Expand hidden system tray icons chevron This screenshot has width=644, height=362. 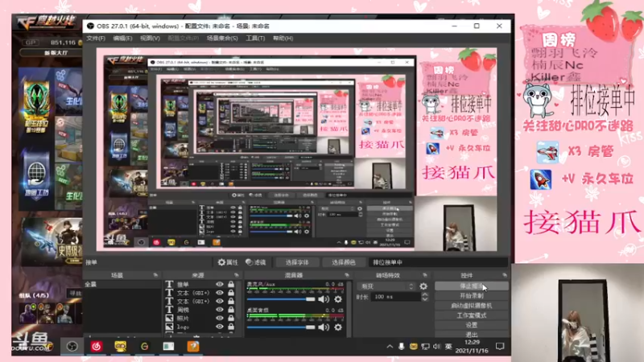pos(390,347)
